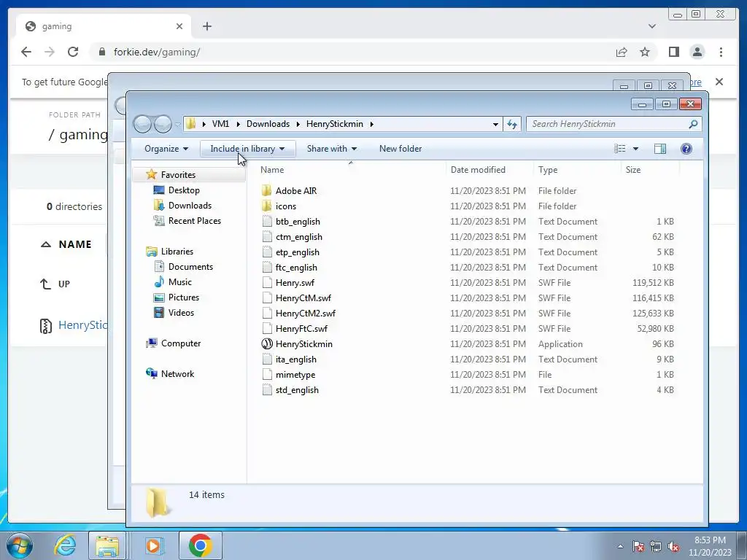
Task: Click the Chrome address bar URL
Action: click(x=157, y=52)
